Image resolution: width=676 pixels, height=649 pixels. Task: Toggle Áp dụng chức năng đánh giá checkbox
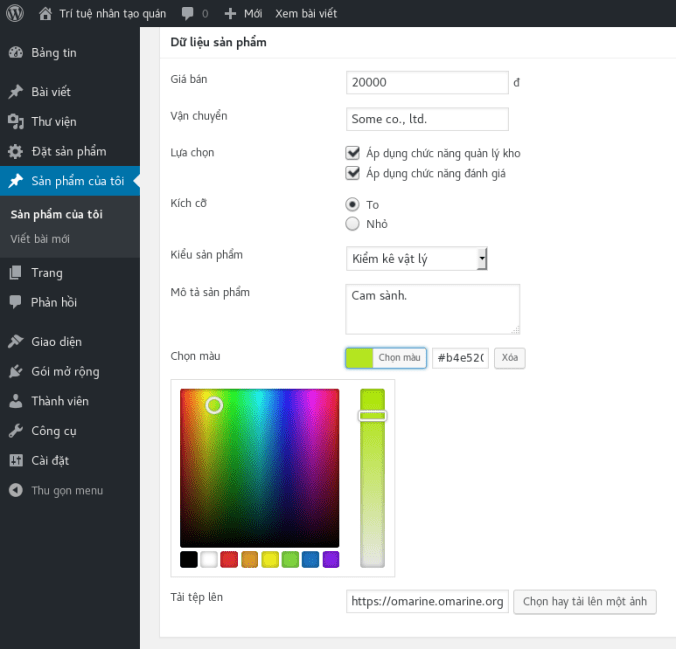pos(352,173)
